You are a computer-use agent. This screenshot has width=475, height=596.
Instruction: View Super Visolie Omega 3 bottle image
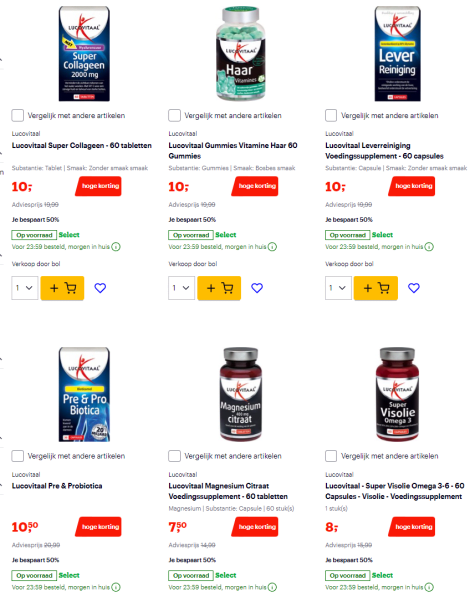397,394
